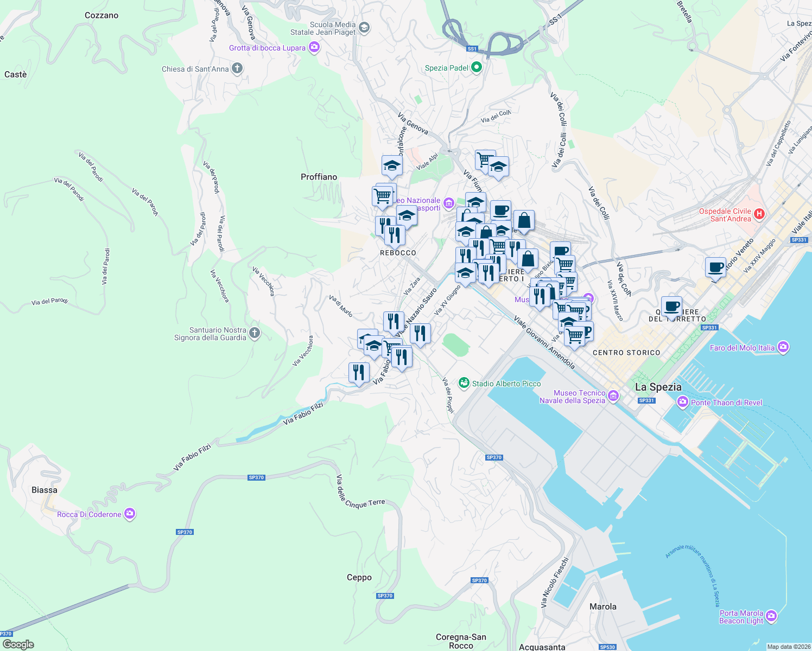Open the Rocca Di Coderone photo marker
Image resolution: width=812 pixels, height=651 pixels.
(x=129, y=514)
